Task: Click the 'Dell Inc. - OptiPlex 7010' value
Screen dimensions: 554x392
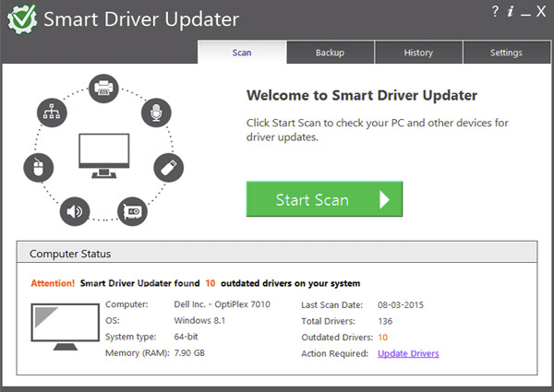Action: (222, 304)
